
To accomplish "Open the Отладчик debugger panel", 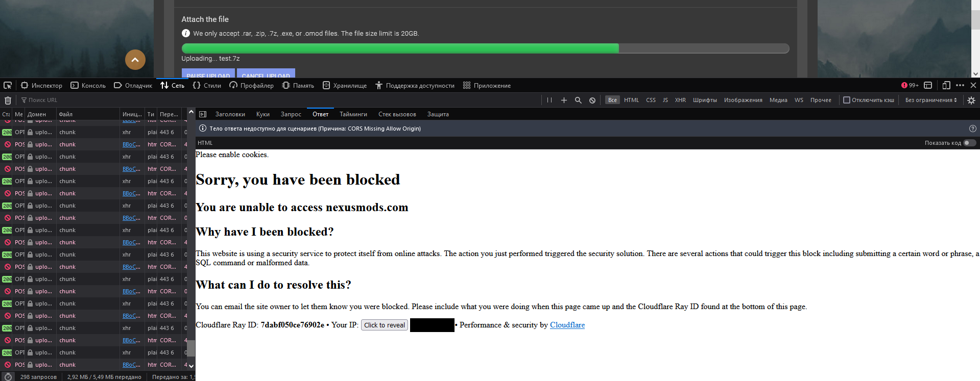I will (133, 85).
